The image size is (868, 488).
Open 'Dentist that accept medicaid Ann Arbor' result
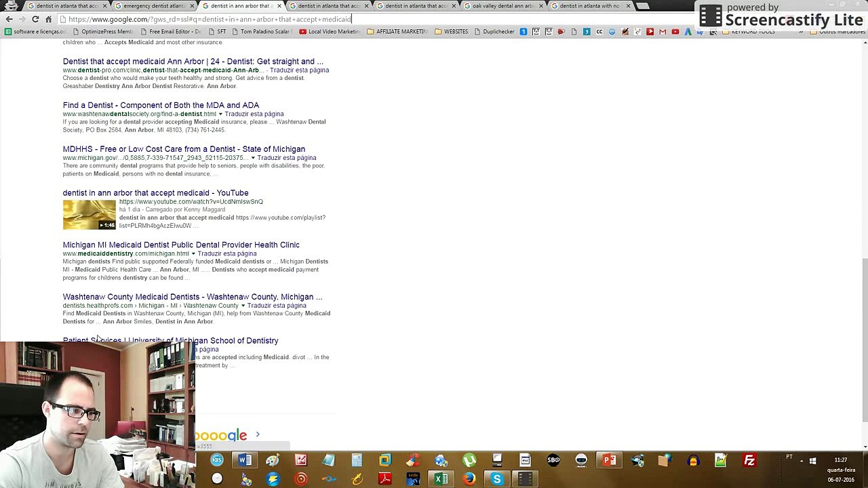(193, 62)
